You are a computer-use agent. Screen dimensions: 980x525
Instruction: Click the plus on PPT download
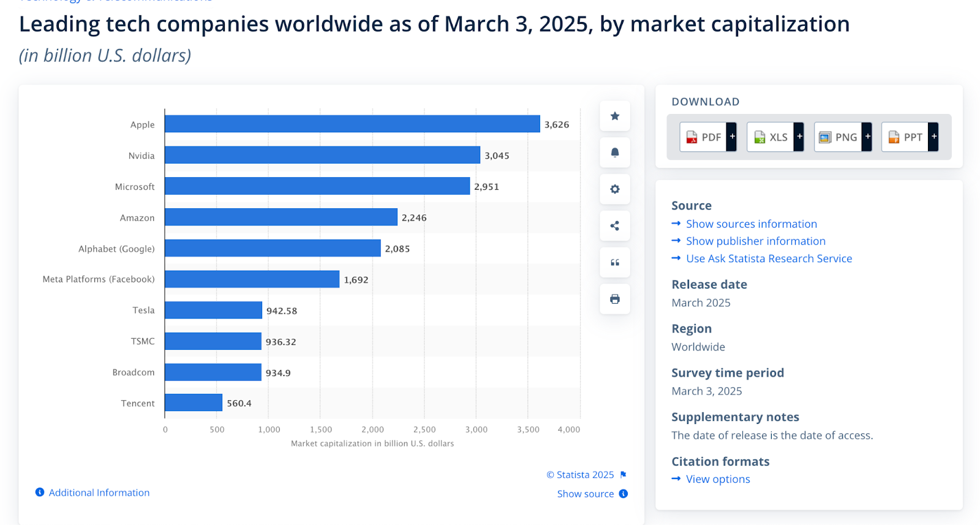(x=933, y=137)
